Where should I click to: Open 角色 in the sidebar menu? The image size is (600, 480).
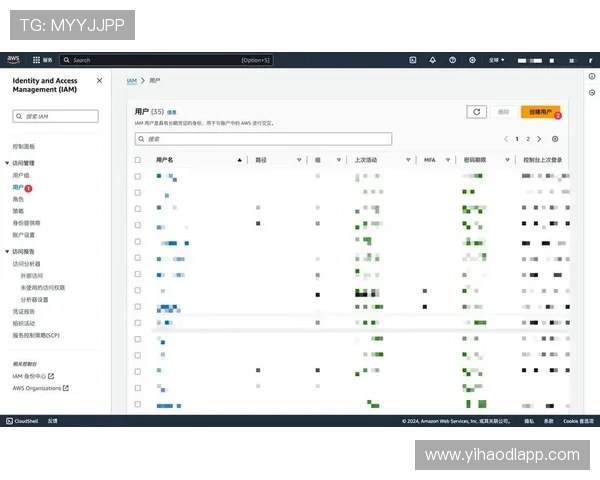pos(18,199)
